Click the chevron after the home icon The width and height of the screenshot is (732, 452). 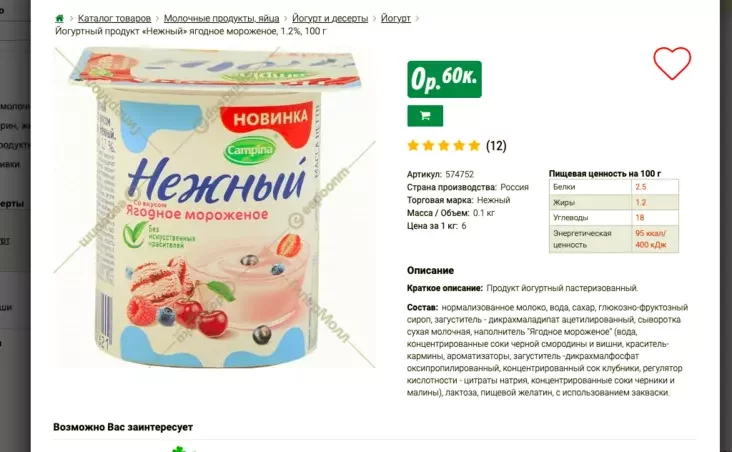pos(71,19)
